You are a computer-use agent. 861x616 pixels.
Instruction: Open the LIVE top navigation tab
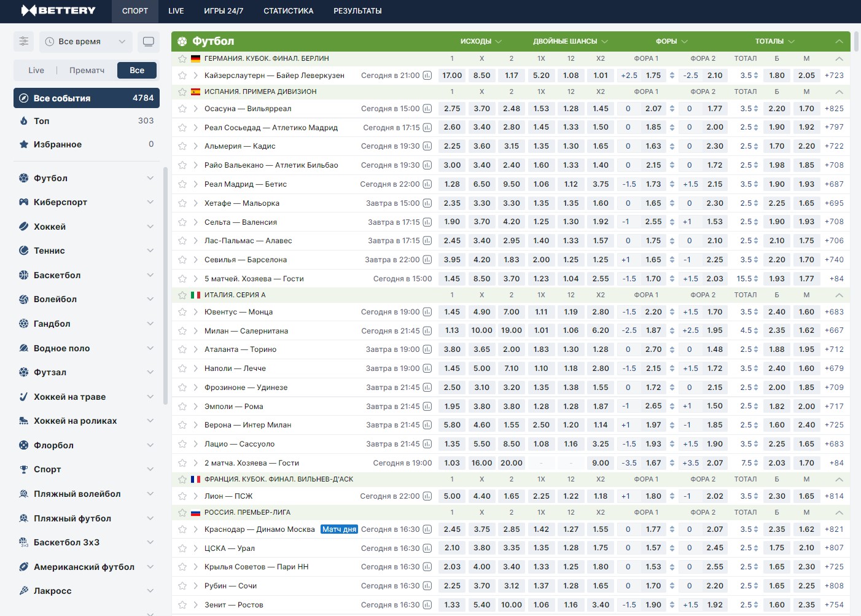176,11
